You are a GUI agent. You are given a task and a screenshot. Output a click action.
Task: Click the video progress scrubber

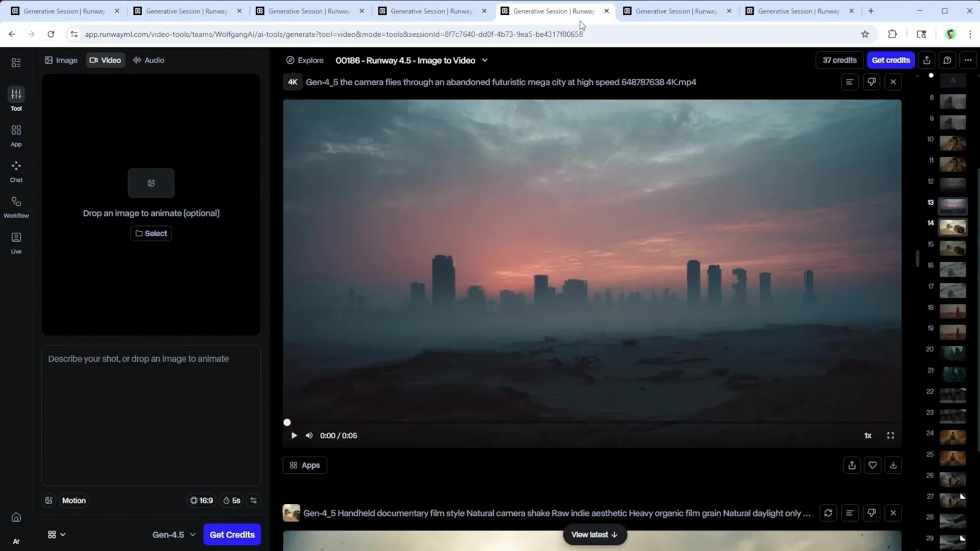tap(287, 422)
